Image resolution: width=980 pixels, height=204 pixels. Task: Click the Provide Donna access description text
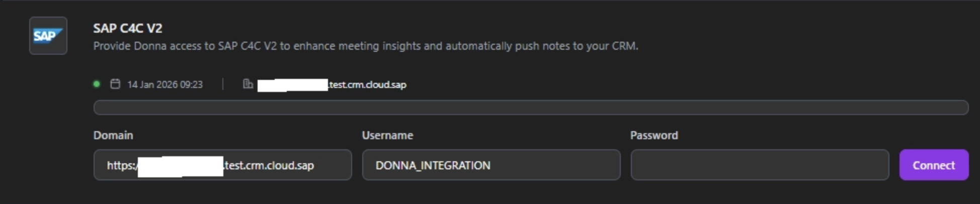[x=365, y=46]
